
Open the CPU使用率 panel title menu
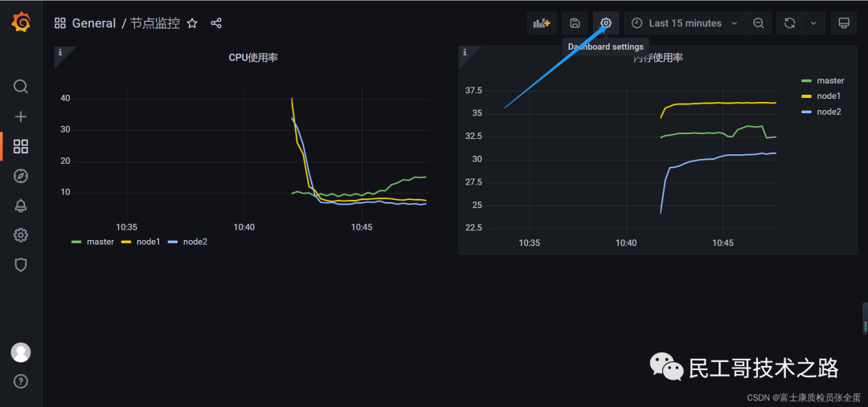click(253, 58)
